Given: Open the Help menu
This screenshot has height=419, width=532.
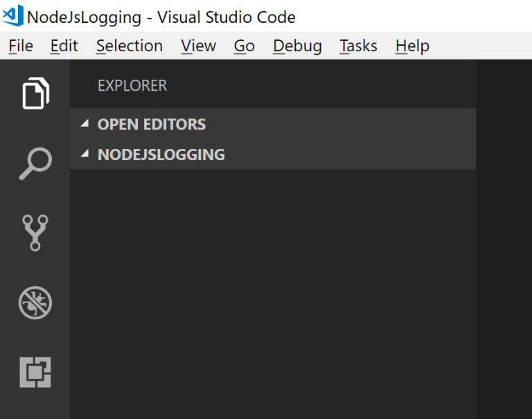Looking at the screenshot, I should [x=412, y=46].
